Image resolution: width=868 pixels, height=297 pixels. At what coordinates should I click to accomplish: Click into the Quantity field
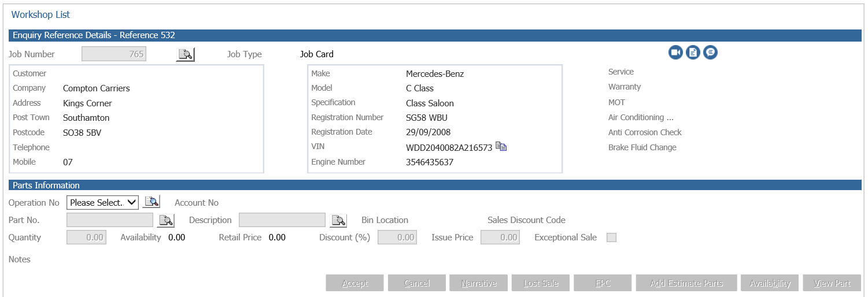[x=86, y=237]
